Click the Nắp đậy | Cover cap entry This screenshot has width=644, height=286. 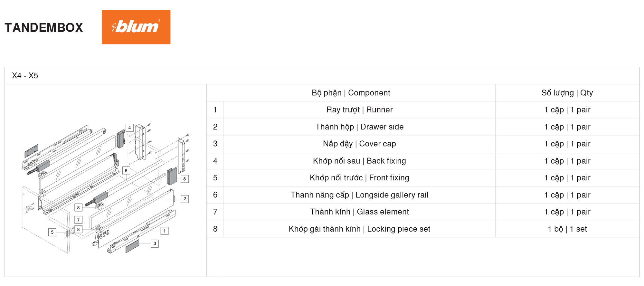click(x=359, y=144)
